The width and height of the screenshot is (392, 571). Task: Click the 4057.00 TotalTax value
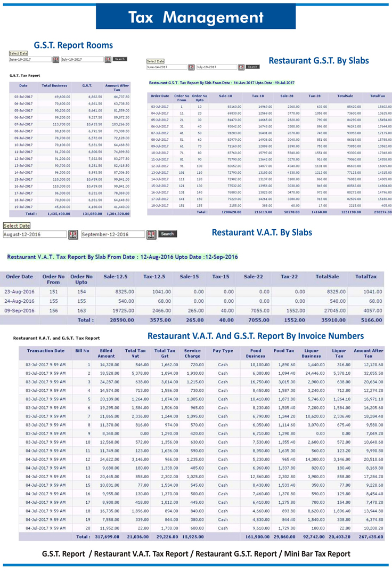pos(373,311)
